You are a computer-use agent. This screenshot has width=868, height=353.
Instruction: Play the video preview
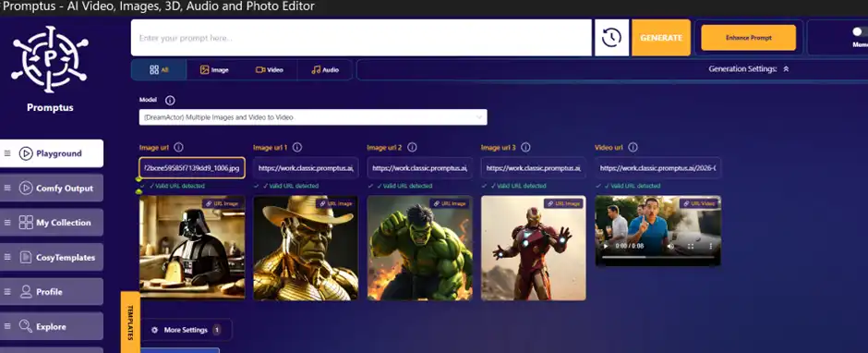pos(605,246)
